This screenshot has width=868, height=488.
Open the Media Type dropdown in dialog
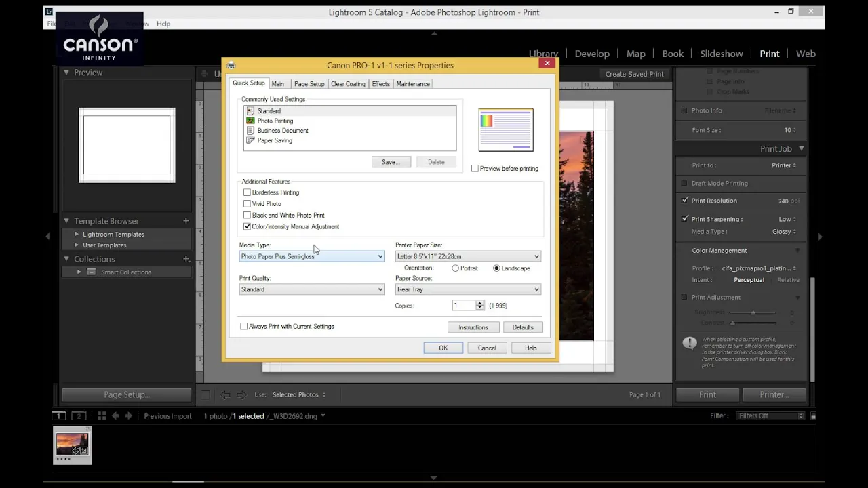click(x=312, y=256)
